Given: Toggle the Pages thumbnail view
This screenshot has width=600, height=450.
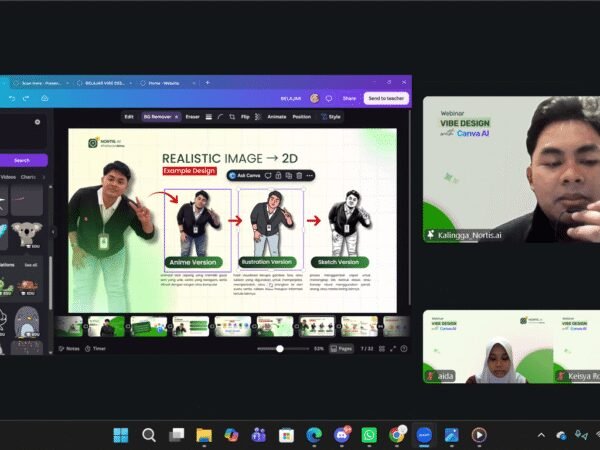Looking at the screenshot, I should pos(341,349).
